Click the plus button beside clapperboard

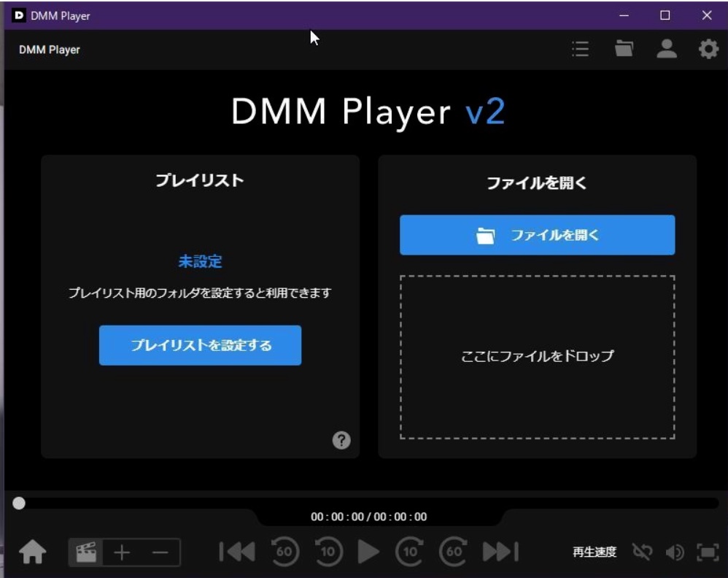pos(122,552)
